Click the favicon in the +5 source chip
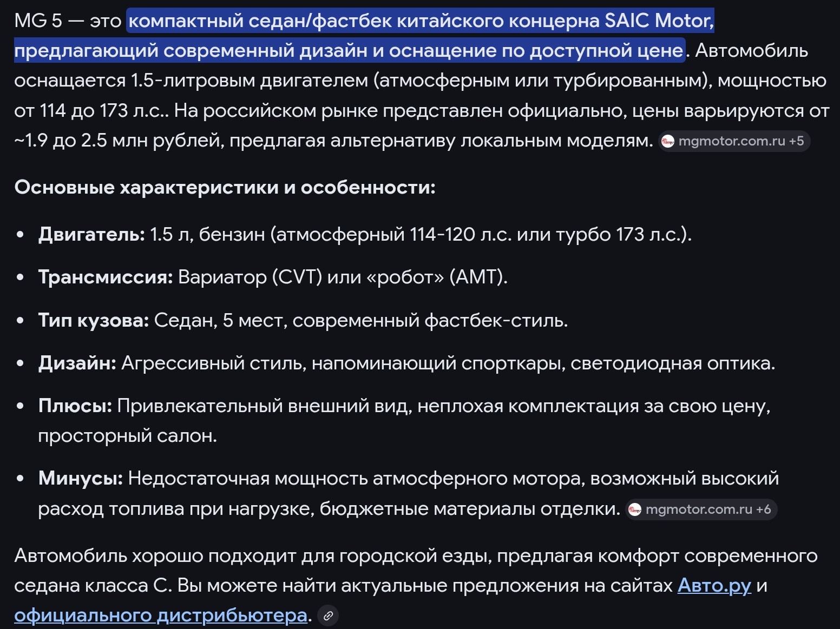The image size is (840, 629). point(668,142)
